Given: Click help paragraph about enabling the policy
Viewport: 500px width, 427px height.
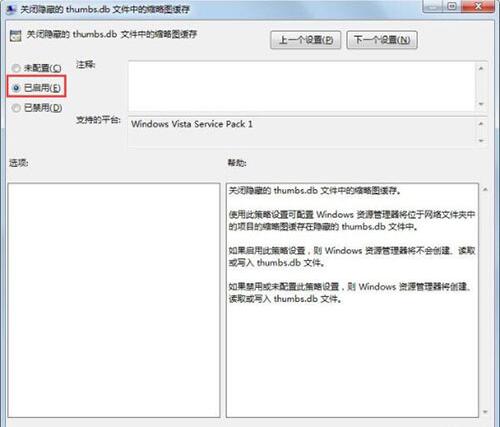Looking at the screenshot, I should (x=352, y=256).
